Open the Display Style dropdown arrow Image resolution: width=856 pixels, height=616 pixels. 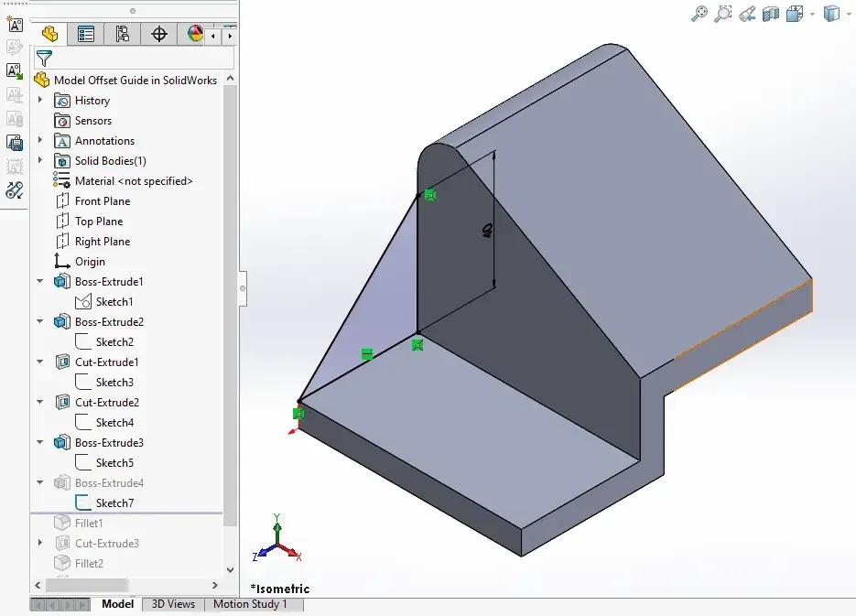pyautogui.click(x=849, y=14)
